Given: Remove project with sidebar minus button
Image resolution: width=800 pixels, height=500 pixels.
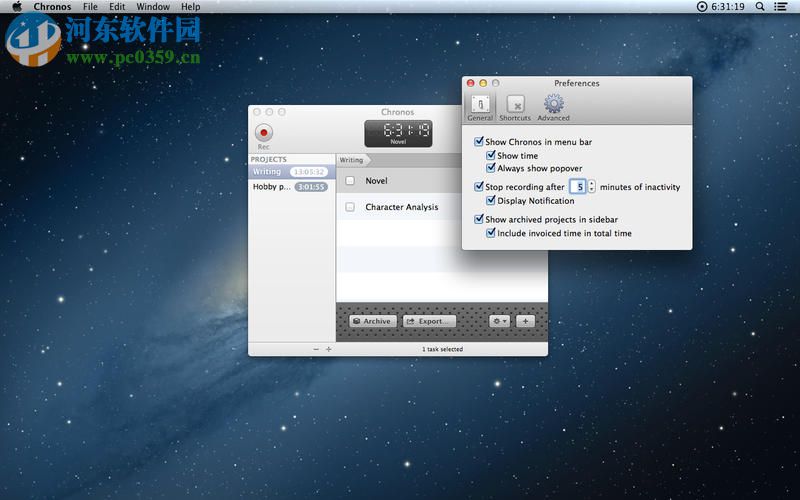Looking at the screenshot, I should pos(316,349).
